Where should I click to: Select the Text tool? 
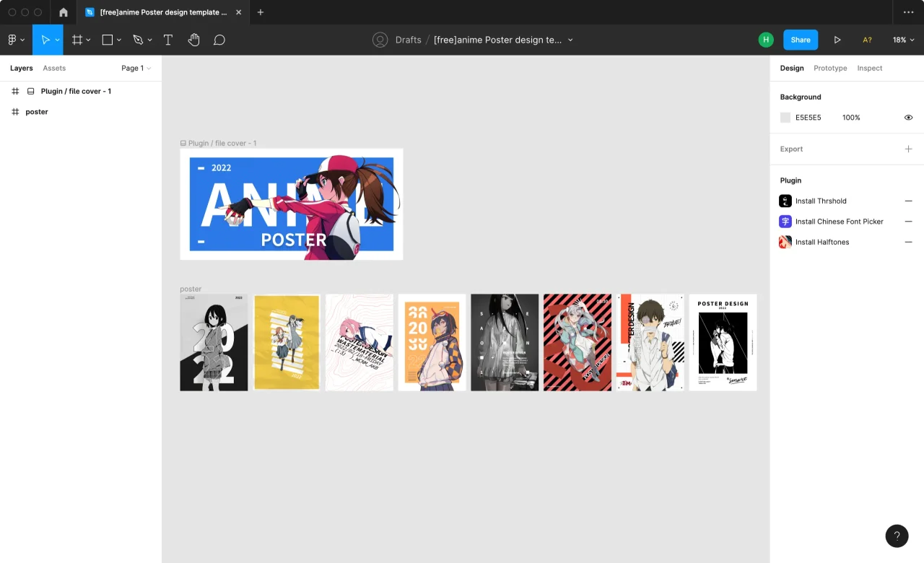[x=168, y=40]
